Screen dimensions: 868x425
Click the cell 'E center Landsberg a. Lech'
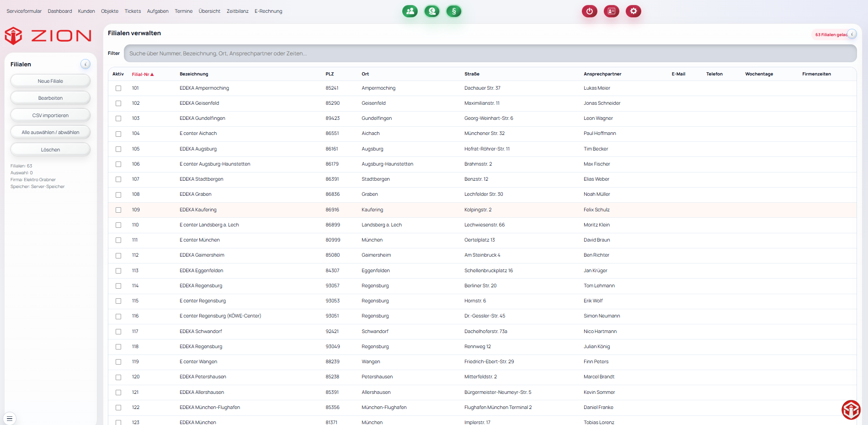pos(209,225)
